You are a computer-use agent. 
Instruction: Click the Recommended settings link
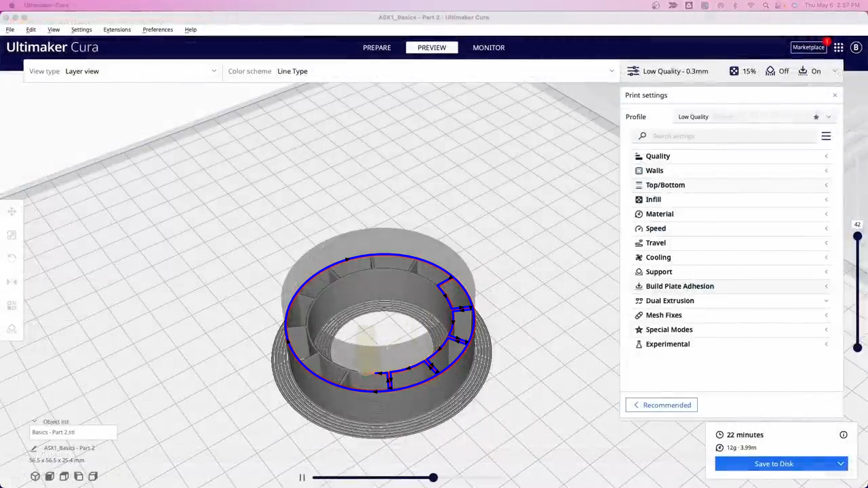(x=661, y=405)
